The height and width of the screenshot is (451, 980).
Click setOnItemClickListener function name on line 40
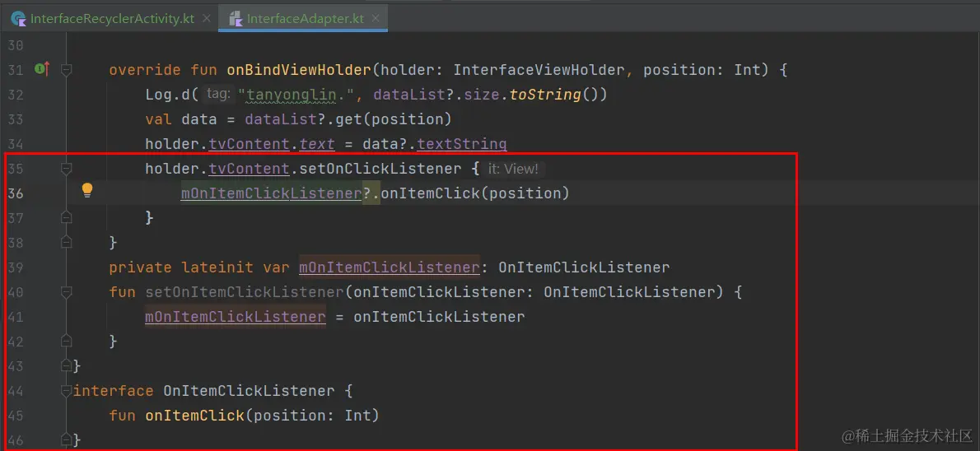245,292
